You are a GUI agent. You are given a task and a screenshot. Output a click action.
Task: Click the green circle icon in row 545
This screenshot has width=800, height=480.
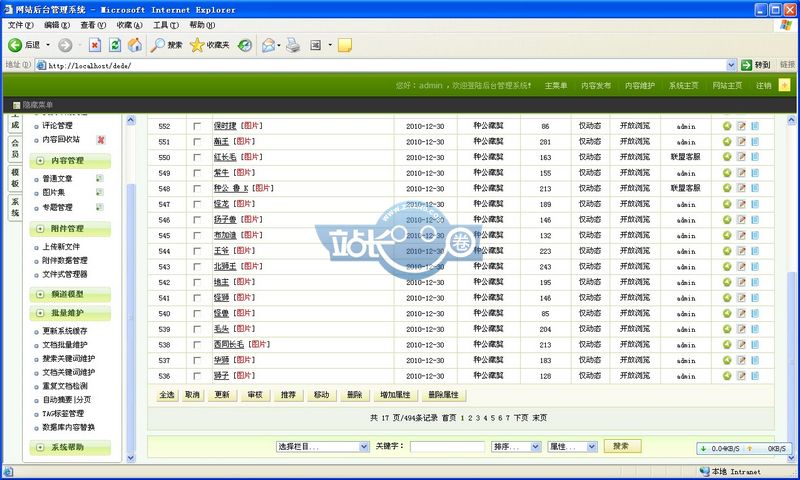[x=727, y=235]
